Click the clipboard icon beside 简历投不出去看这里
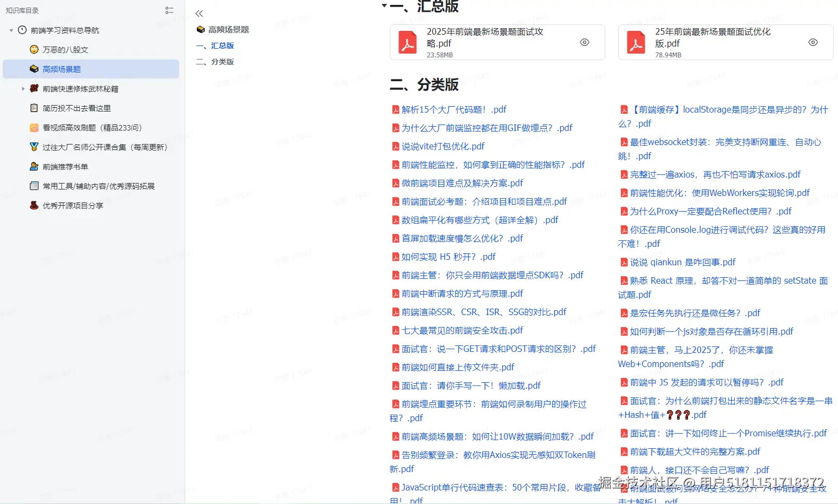Viewport: 838px width, 504px height. (x=34, y=108)
